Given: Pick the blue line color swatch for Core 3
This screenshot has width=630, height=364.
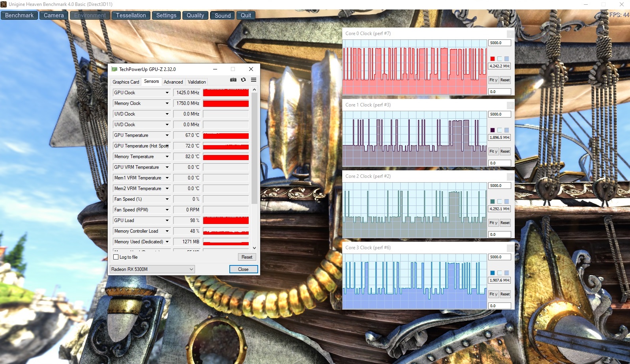Looking at the screenshot, I should click(492, 273).
